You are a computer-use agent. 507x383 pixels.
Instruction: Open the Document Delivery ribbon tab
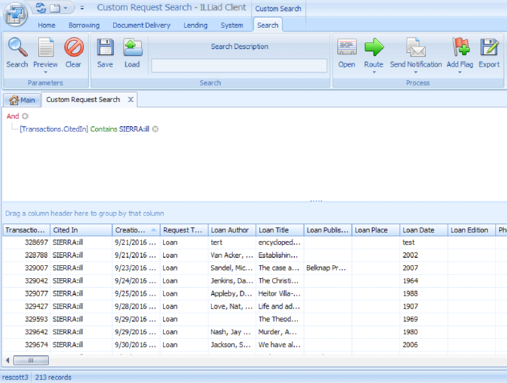(x=141, y=25)
